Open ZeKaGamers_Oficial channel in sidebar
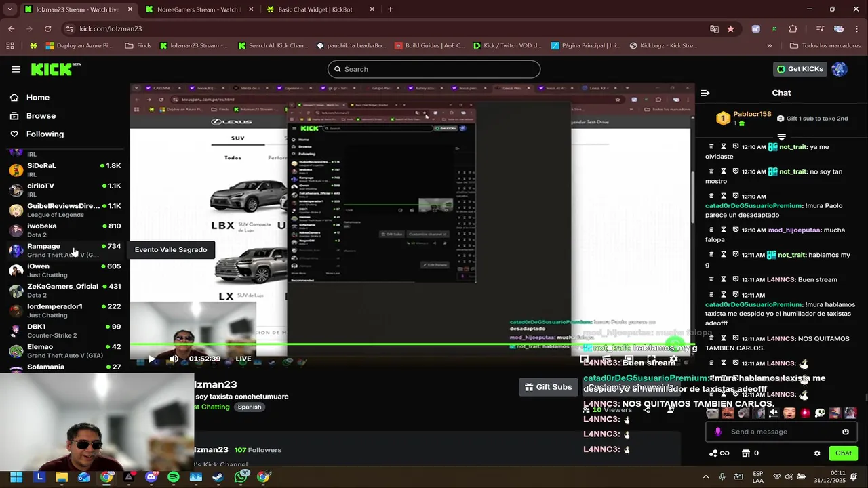The width and height of the screenshot is (868, 488). [x=64, y=291]
